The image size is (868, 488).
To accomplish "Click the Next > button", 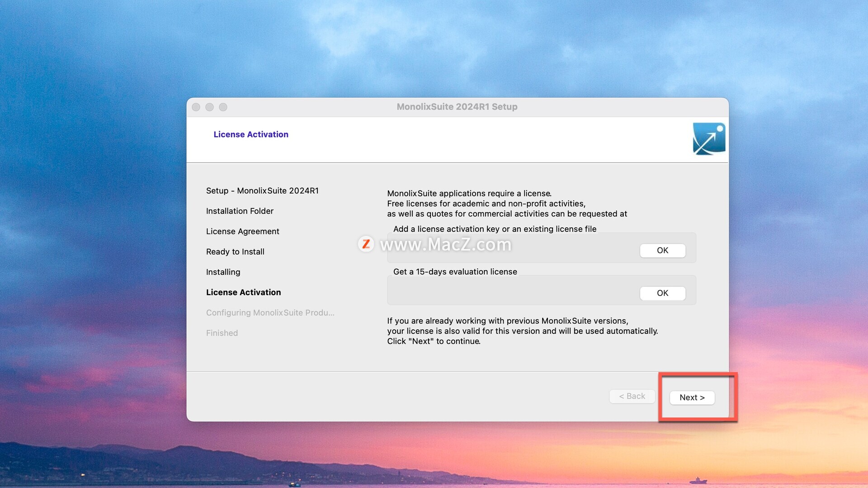I will point(692,398).
